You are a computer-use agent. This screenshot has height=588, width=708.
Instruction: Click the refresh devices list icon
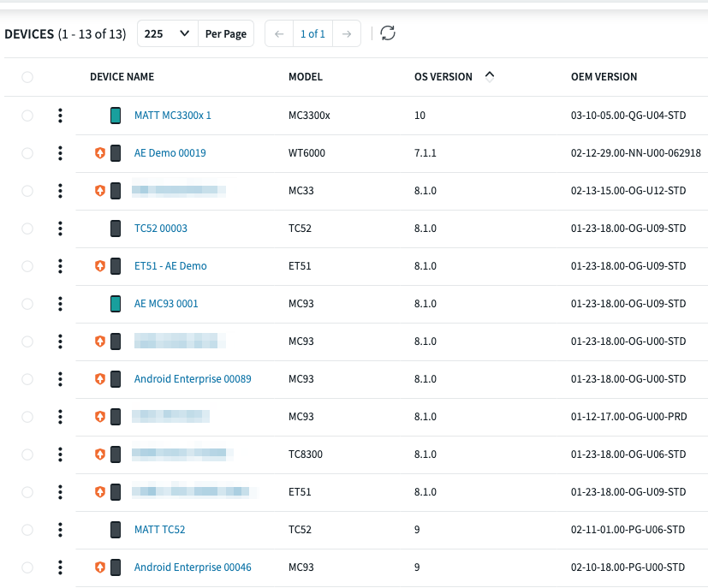[x=388, y=33]
